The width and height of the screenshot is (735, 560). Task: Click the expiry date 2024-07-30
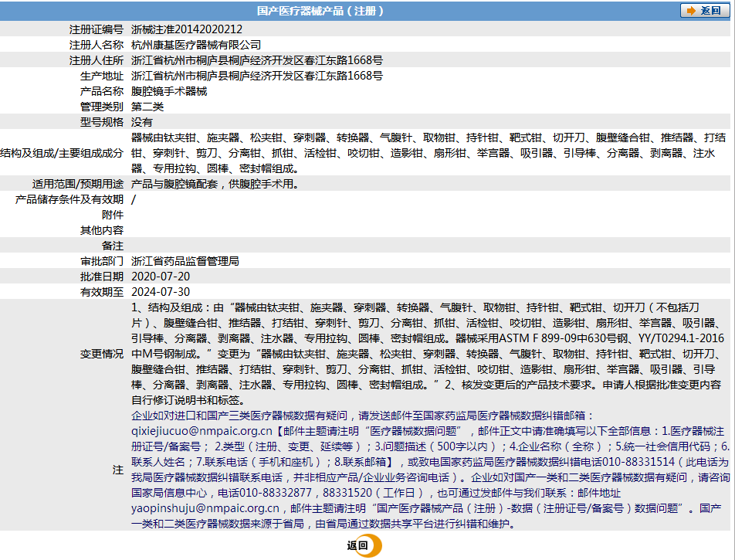[x=161, y=292]
